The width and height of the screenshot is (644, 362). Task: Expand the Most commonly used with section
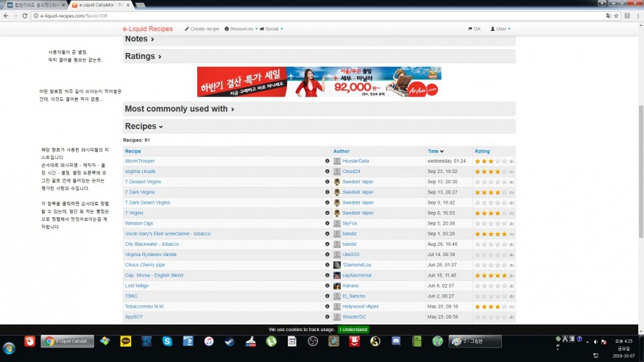[319, 109]
